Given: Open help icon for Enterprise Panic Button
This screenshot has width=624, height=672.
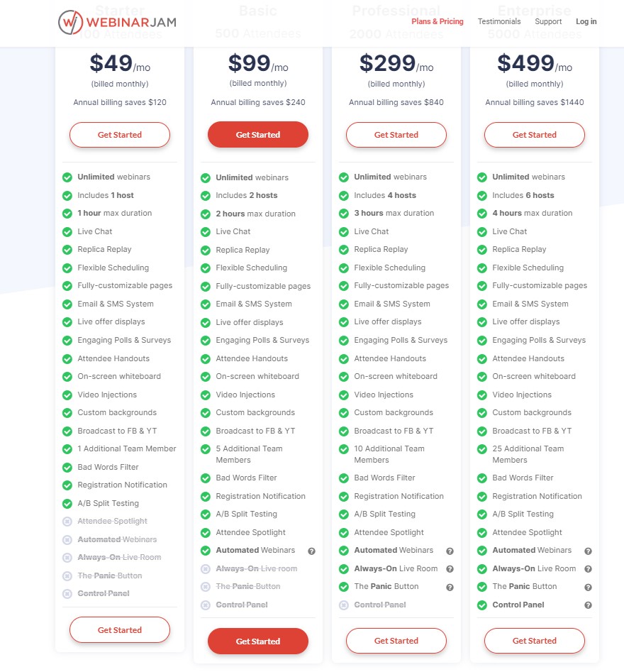Looking at the screenshot, I should 588,587.
